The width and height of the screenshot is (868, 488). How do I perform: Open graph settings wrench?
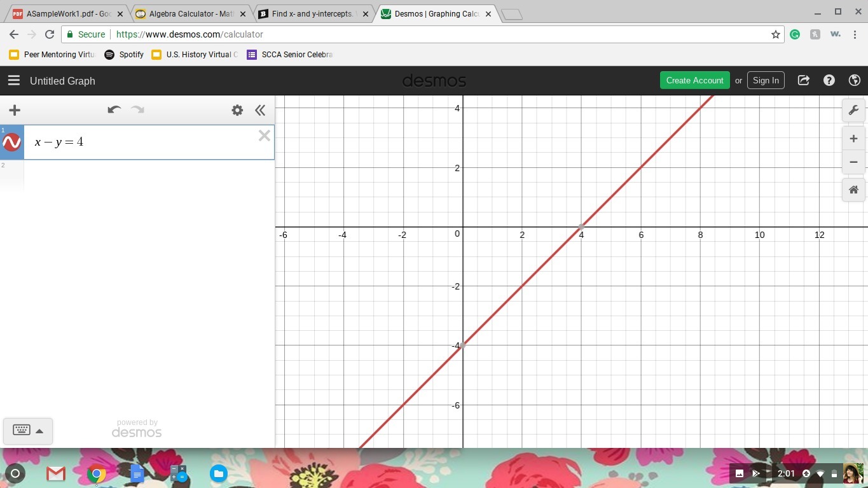(853, 110)
